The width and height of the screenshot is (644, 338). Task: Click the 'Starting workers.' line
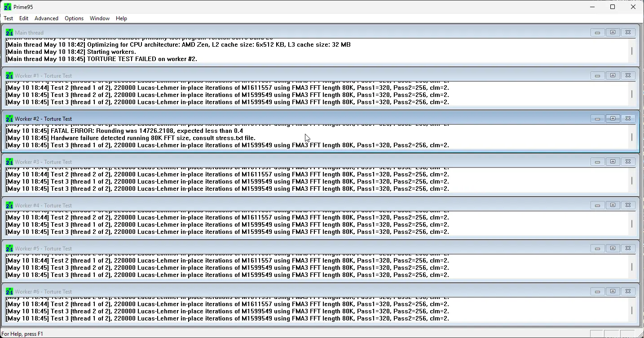pos(71,52)
